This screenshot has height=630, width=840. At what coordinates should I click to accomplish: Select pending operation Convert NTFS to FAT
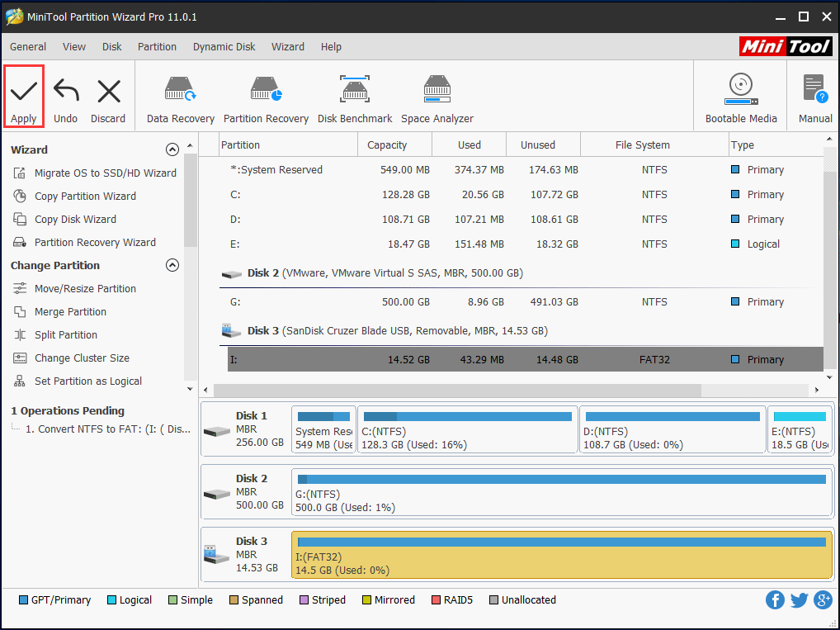[107, 429]
